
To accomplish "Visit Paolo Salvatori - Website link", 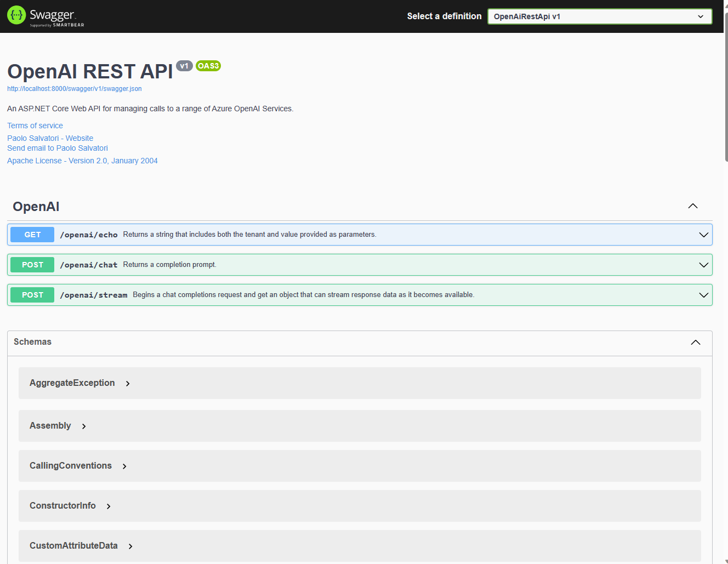I will (x=50, y=138).
